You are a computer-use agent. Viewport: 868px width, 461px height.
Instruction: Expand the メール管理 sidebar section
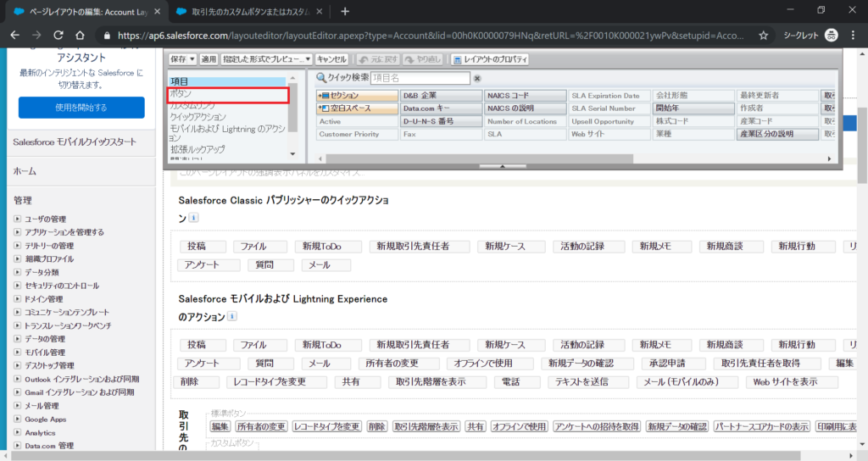pos(18,405)
